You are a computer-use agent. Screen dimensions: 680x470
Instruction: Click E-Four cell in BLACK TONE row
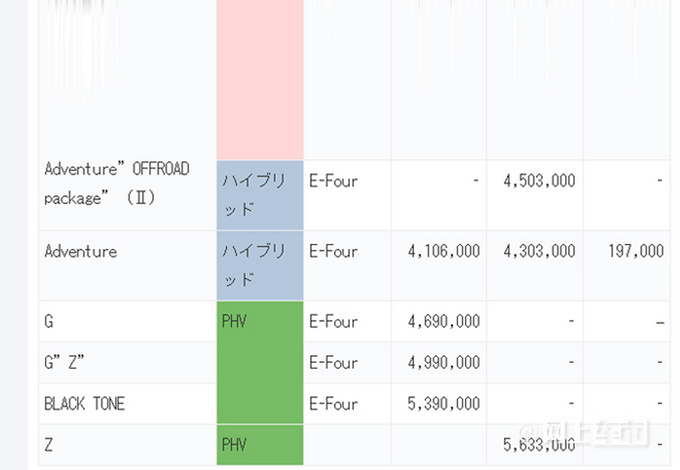coord(347,404)
